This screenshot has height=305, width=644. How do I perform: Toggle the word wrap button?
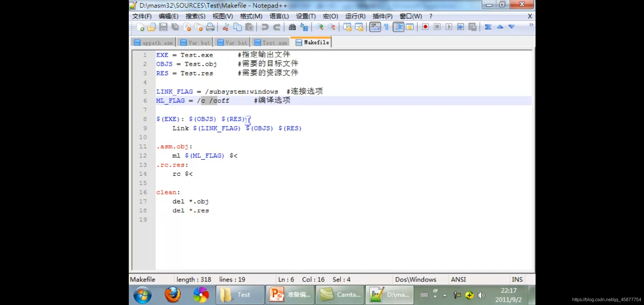coord(375,27)
